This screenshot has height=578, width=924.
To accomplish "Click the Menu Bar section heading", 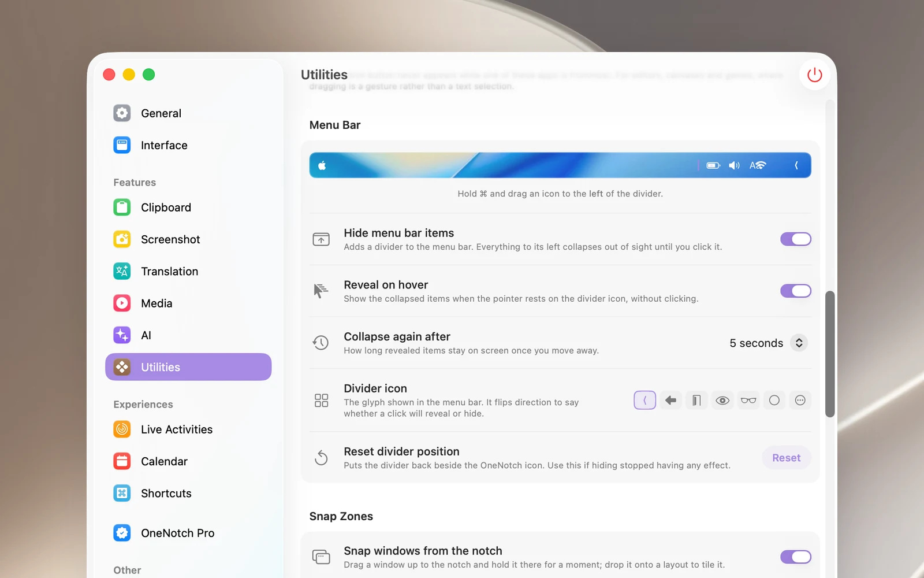I will (335, 125).
